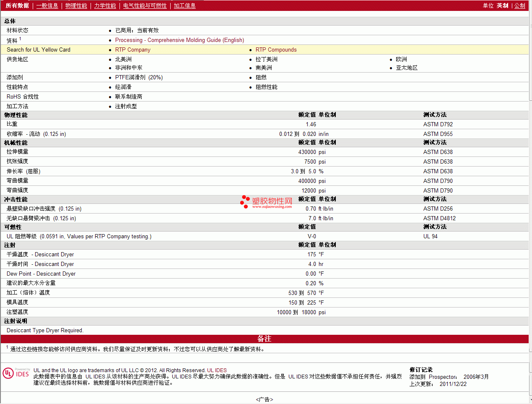Image resolution: width=532 pixels, height=404 pixels.
Task: Click Desiccant Type Dryer Required note
Action: [45, 330]
